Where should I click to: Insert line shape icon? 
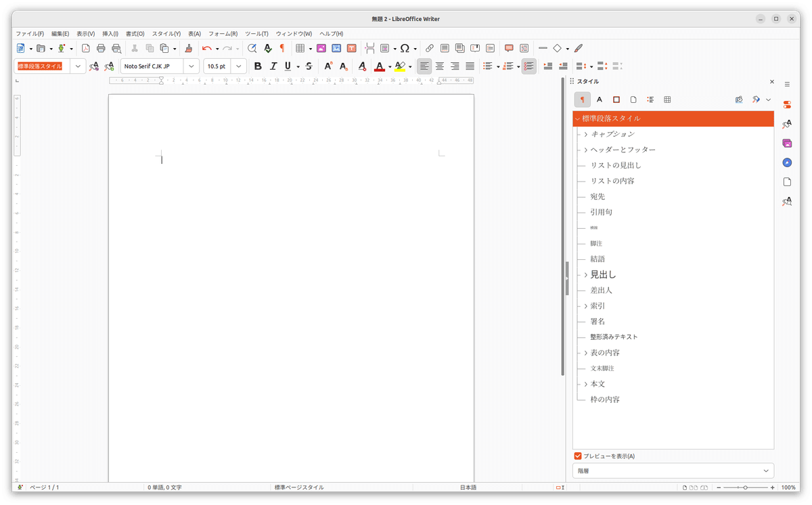coord(543,48)
